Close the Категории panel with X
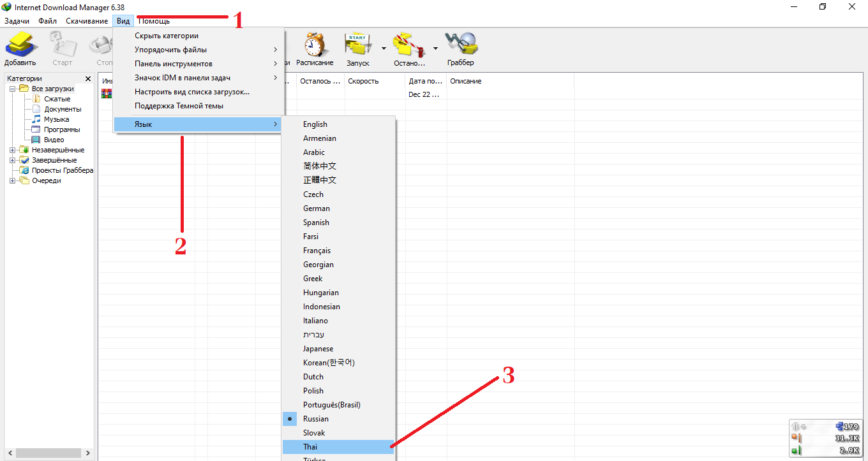The image size is (868, 461). point(88,79)
